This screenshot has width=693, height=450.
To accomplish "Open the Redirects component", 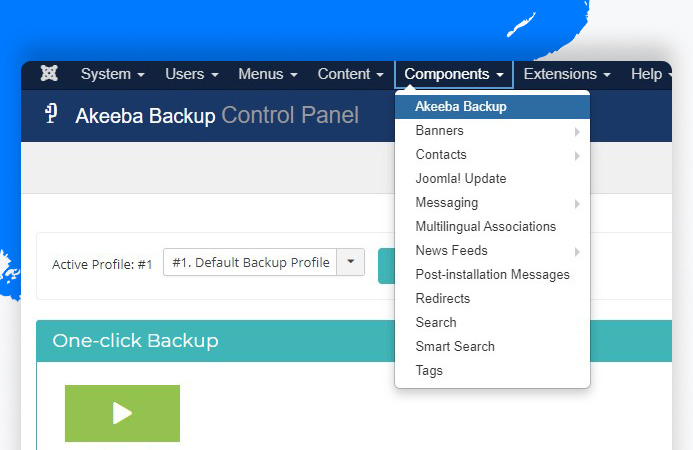I will [x=492, y=298].
